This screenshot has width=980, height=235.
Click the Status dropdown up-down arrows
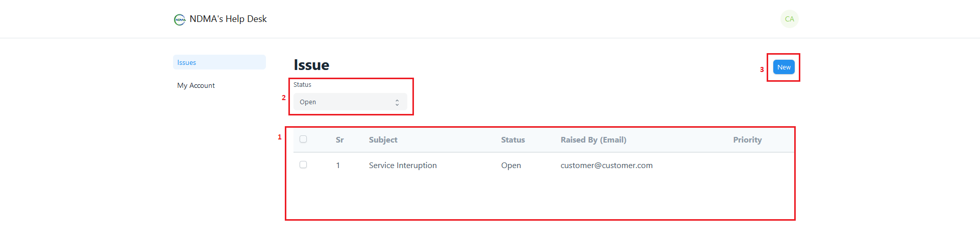397,102
